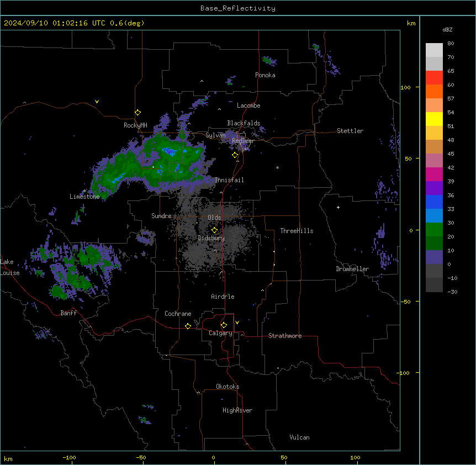Select white plus marker north of Drumheller
This screenshot has height=465, width=476.
338,207
